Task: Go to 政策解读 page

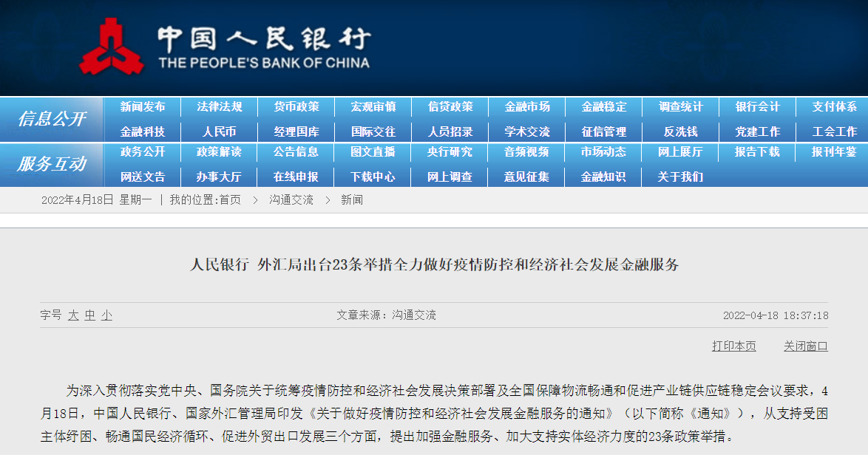Action: (x=219, y=151)
